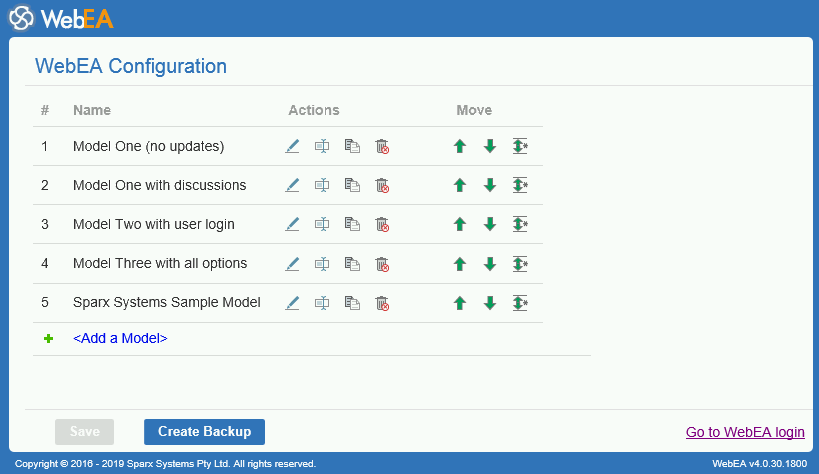Open the Go to WebEA login link

pos(745,432)
